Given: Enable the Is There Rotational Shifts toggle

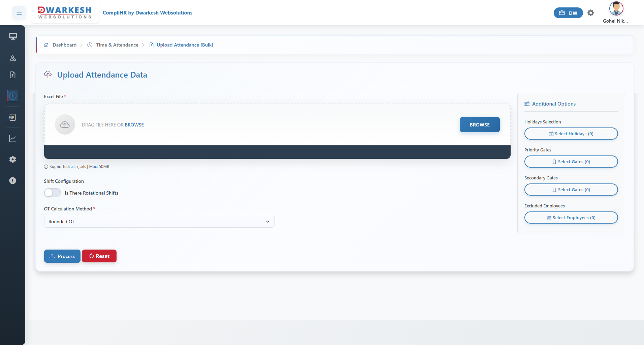Looking at the screenshot, I should 53,193.
